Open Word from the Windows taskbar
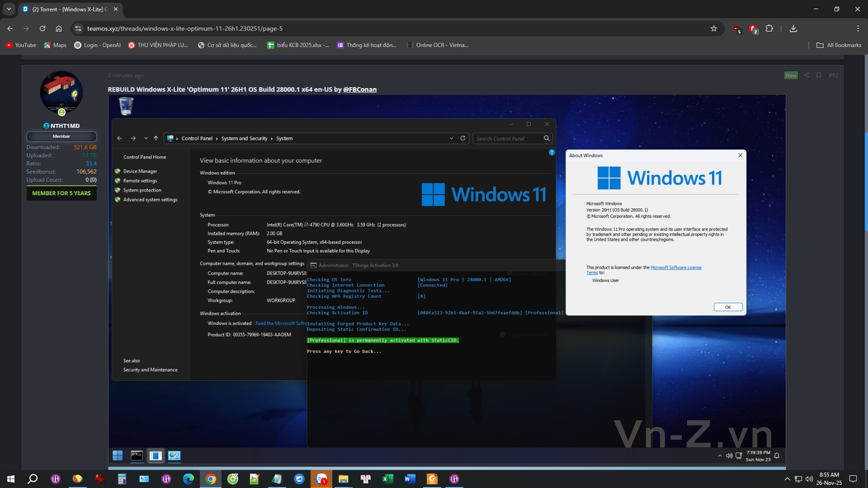The height and width of the screenshot is (488, 868). coord(410,479)
